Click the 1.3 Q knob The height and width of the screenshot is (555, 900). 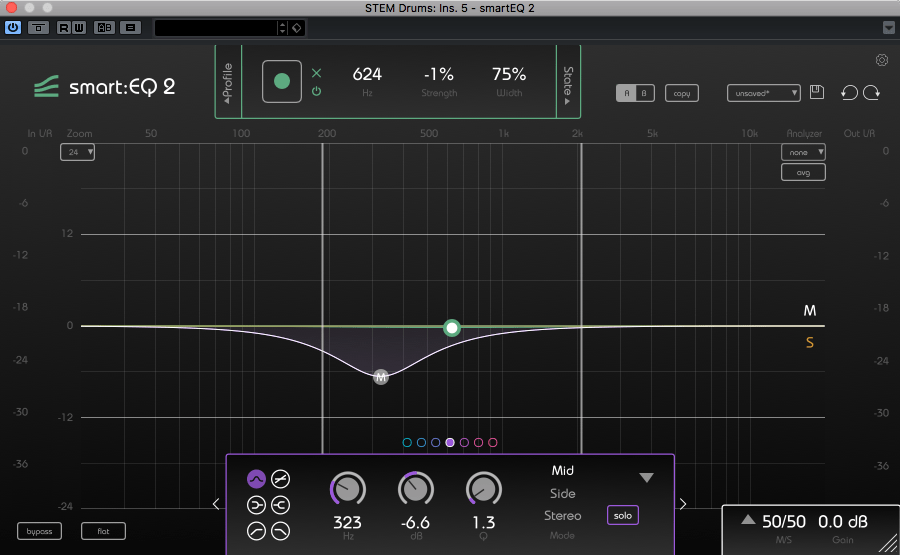tap(483, 490)
